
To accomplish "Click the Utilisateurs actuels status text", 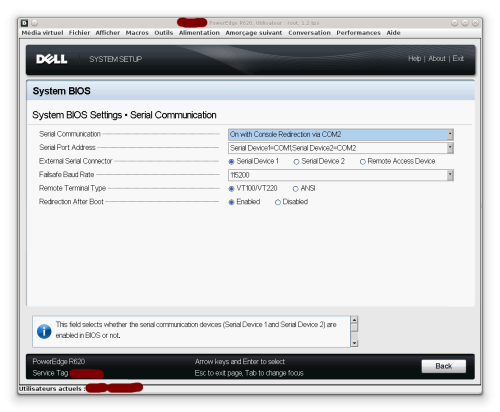I will [x=52, y=389].
